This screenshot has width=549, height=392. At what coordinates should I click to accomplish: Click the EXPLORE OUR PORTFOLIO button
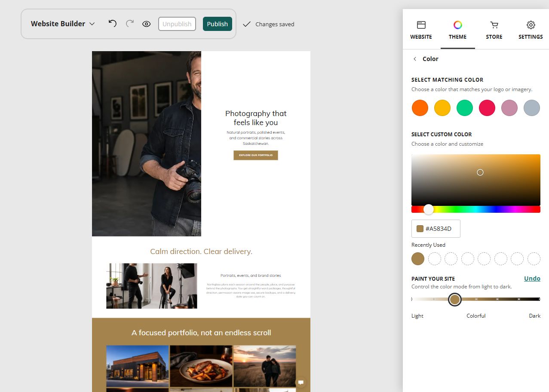point(256,155)
